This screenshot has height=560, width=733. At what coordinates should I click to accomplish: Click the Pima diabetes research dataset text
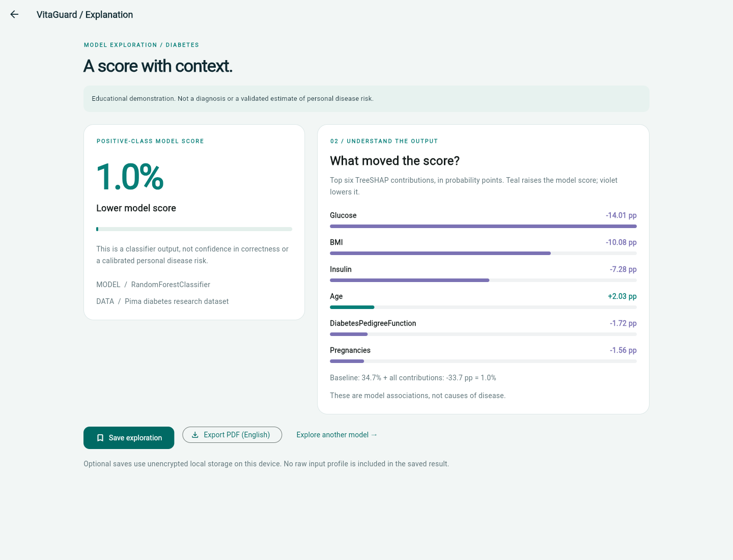(177, 301)
